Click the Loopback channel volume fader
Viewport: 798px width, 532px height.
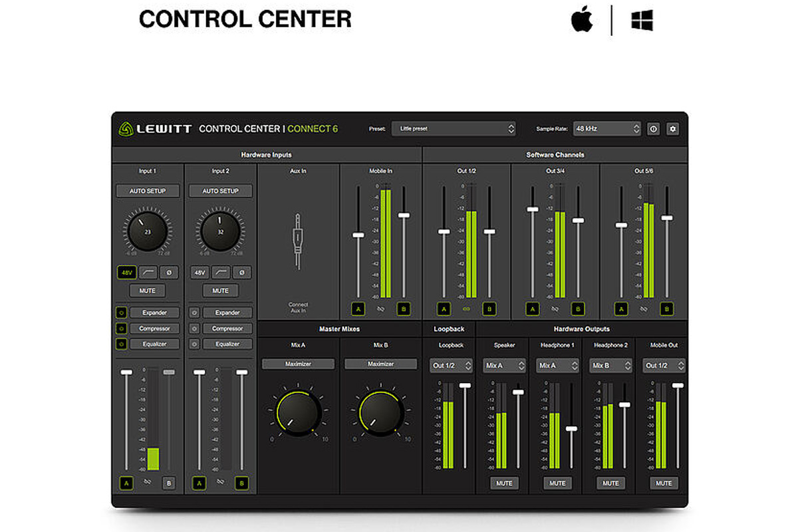(x=465, y=386)
